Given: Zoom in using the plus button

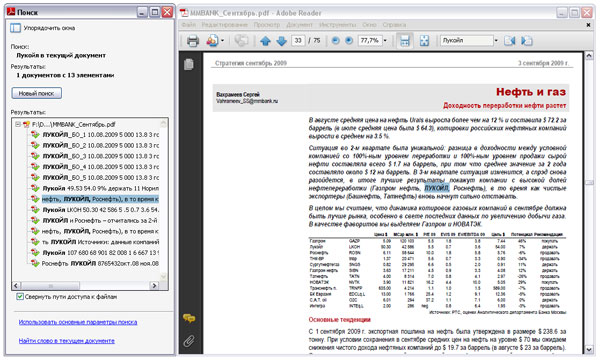Looking at the screenshot, I should click(349, 41).
